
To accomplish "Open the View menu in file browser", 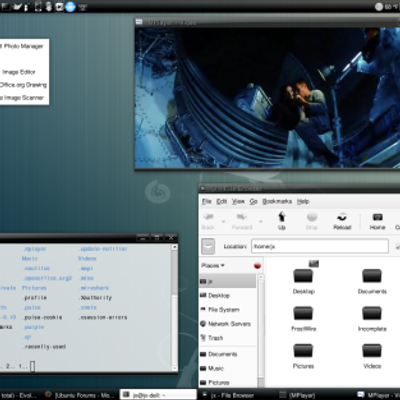I will [238, 201].
